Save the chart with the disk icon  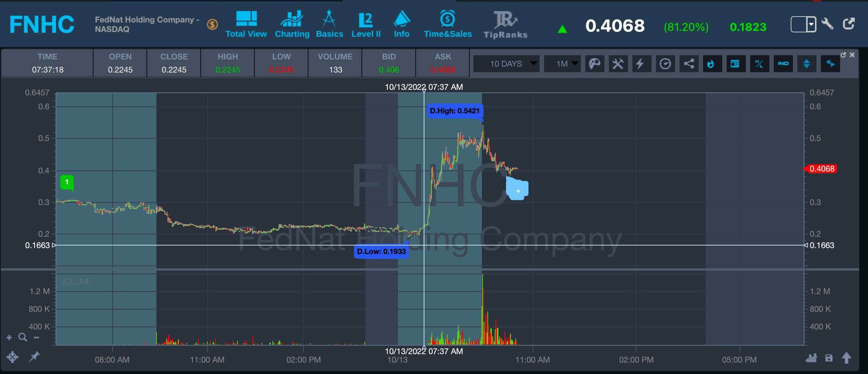[x=829, y=358]
